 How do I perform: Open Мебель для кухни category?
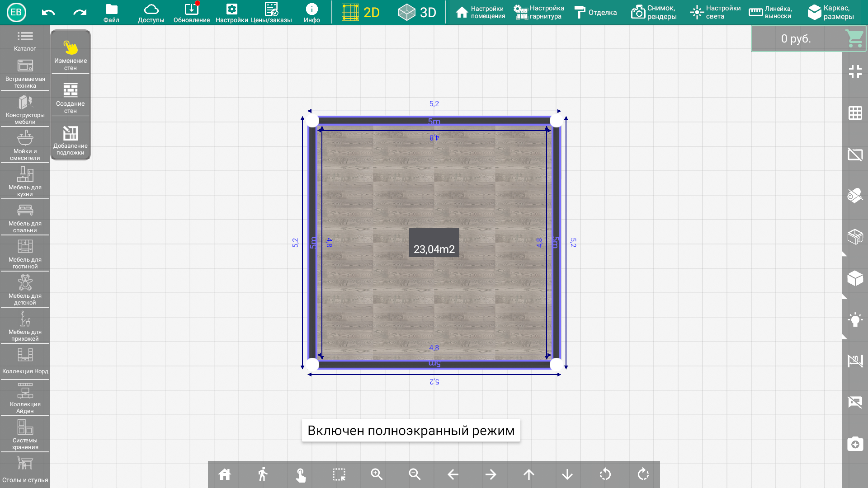click(25, 182)
